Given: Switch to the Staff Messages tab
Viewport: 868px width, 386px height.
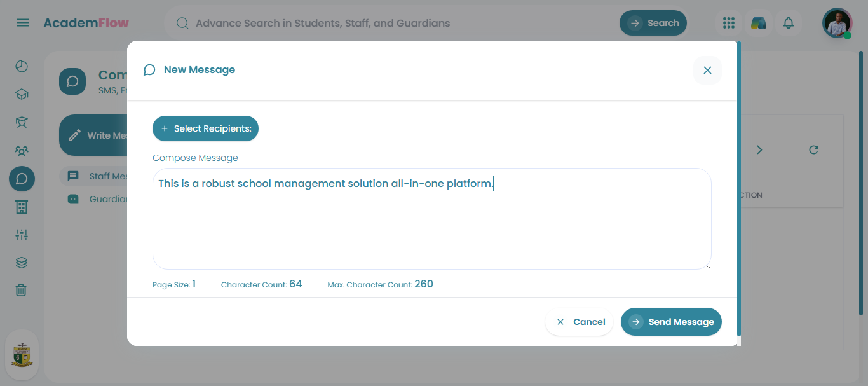Looking at the screenshot, I should (102, 176).
